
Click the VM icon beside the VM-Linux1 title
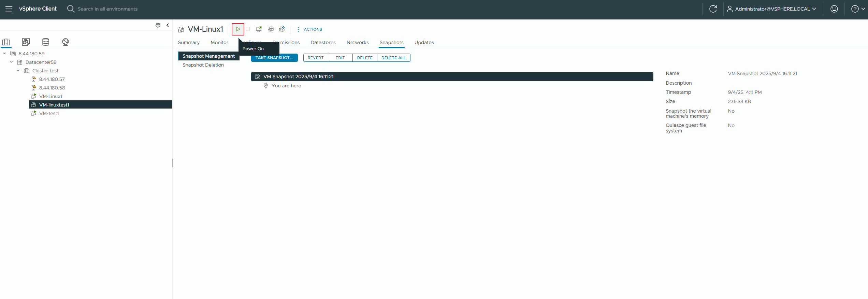(x=181, y=30)
